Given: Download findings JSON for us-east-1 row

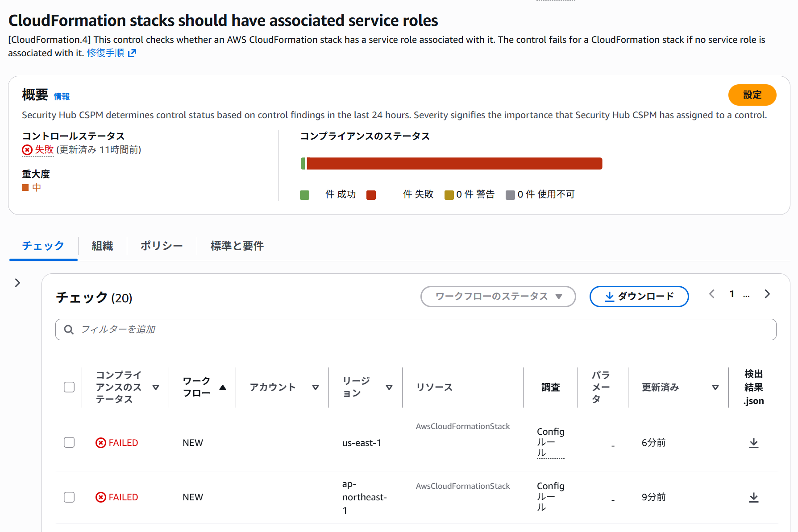Looking at the screenshot, I should coord(753,443).
